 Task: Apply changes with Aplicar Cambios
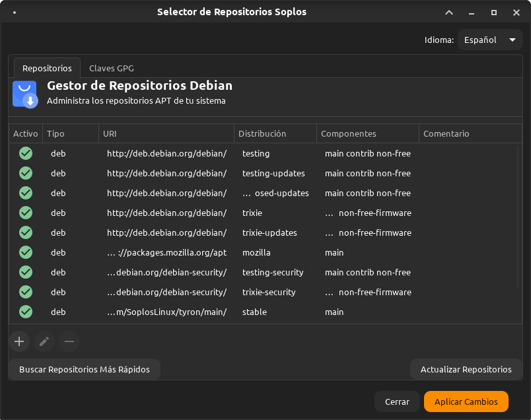point(466,402)
